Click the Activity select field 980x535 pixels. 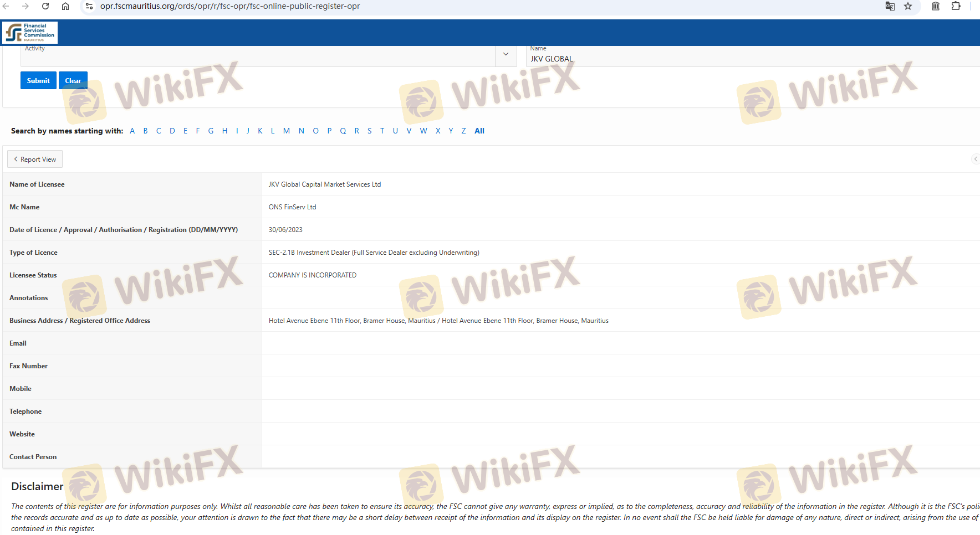(x=258, y=56)
